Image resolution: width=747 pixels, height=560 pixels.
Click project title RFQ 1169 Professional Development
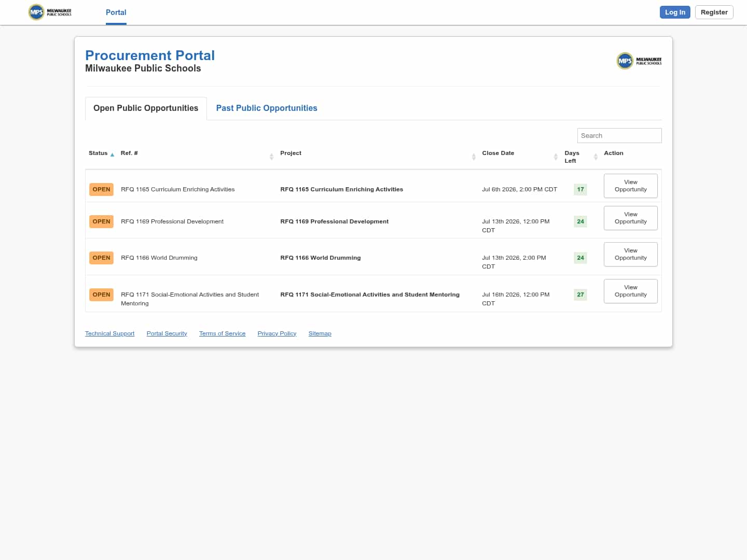334,221
